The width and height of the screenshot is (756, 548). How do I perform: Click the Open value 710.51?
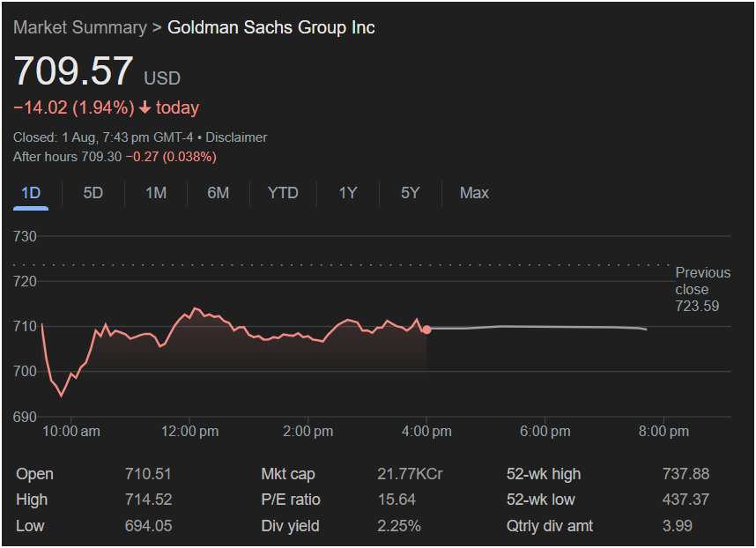coord(148,474)
